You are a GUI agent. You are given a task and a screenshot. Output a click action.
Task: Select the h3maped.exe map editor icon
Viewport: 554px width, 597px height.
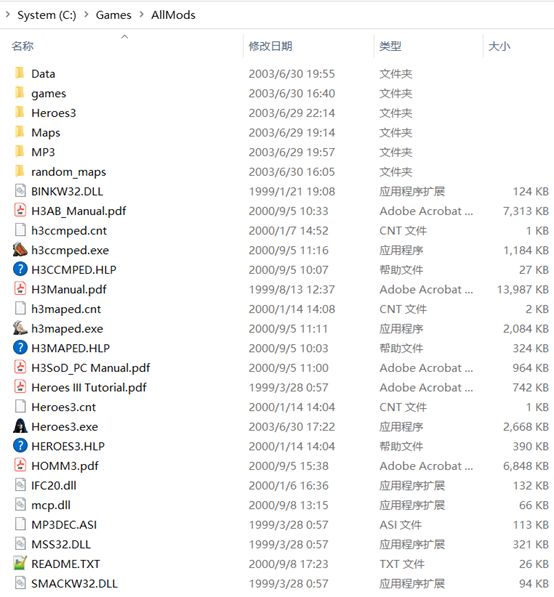[20, 328]
